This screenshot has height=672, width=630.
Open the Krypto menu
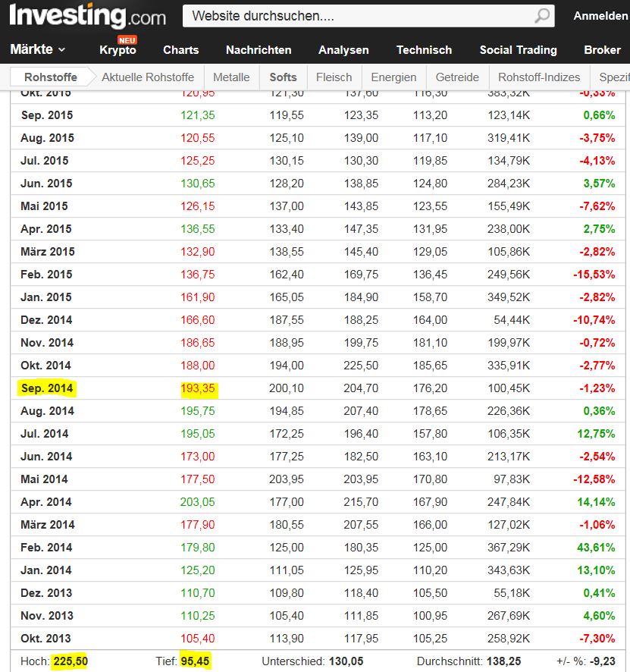pyautogui.click(x=118, y=50)
